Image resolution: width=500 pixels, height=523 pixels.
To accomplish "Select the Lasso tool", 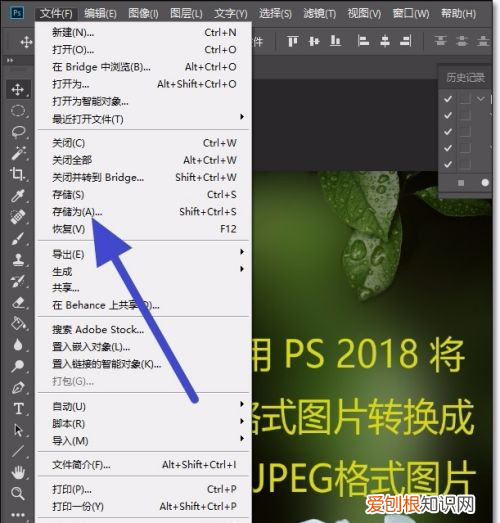I will click(18, 132).
